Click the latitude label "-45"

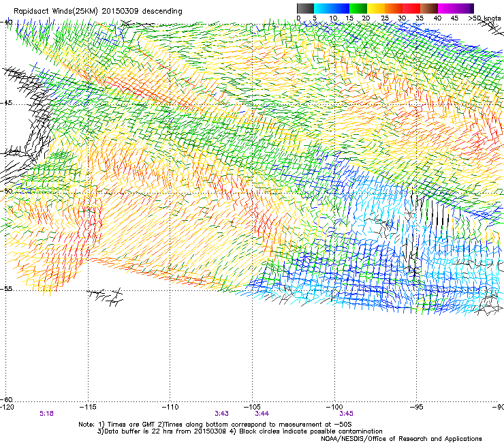coord(6,103)
